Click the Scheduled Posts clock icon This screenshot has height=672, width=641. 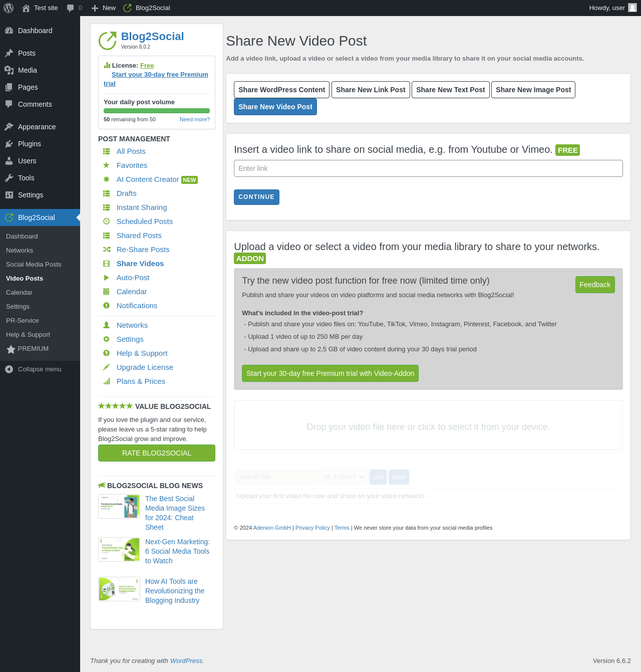click(106, 221)
